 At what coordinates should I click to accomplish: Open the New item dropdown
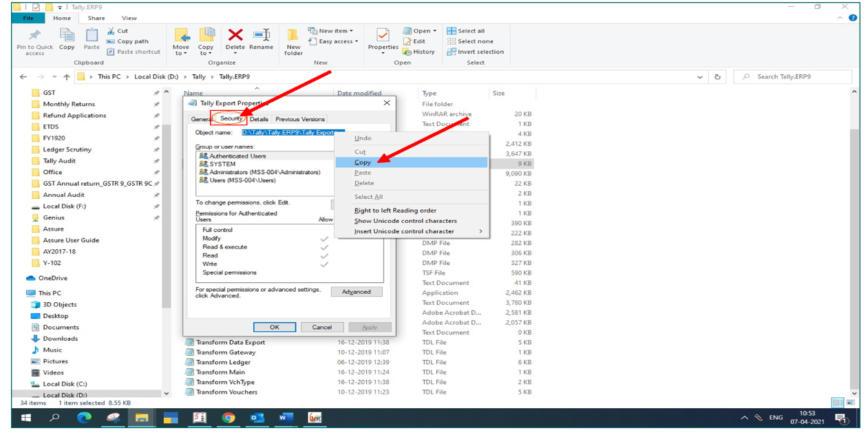pos(330,31)
